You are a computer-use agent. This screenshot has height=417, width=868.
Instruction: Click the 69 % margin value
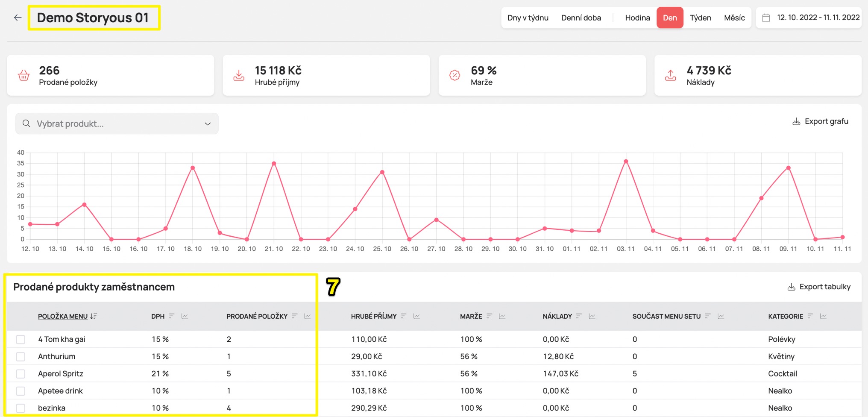[x=484, y=70]
